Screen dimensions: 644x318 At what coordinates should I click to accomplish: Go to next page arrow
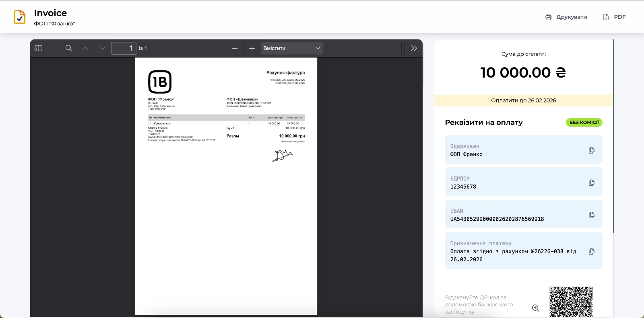click(x=103, y=48)
